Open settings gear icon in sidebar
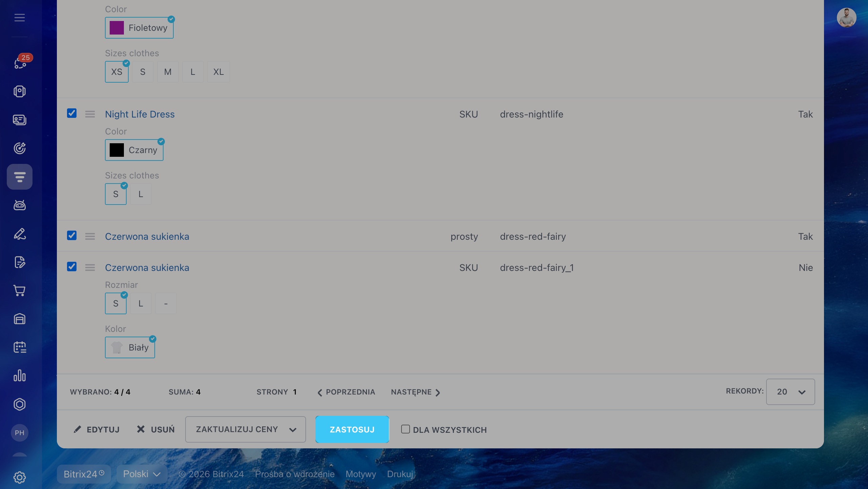This screenshot has width=868, height=489. (20, 477)
